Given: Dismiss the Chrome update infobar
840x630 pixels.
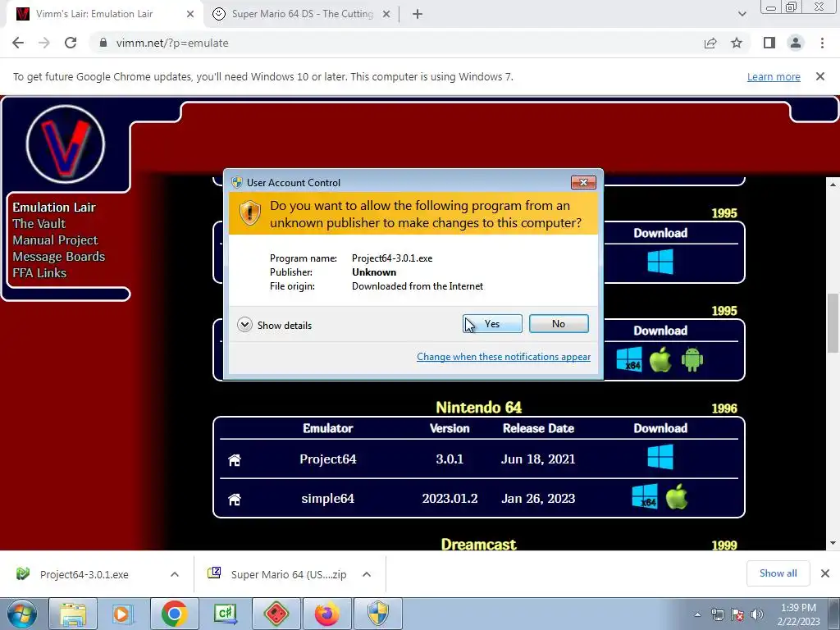Looking at the screenshot, I should (820, 76).
